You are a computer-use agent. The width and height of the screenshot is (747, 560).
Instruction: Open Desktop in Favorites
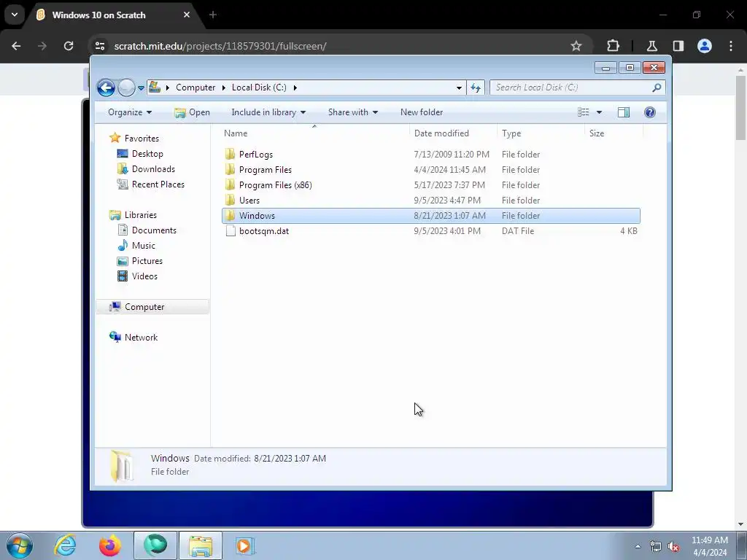pyautogui.click(x=147, y=154)
